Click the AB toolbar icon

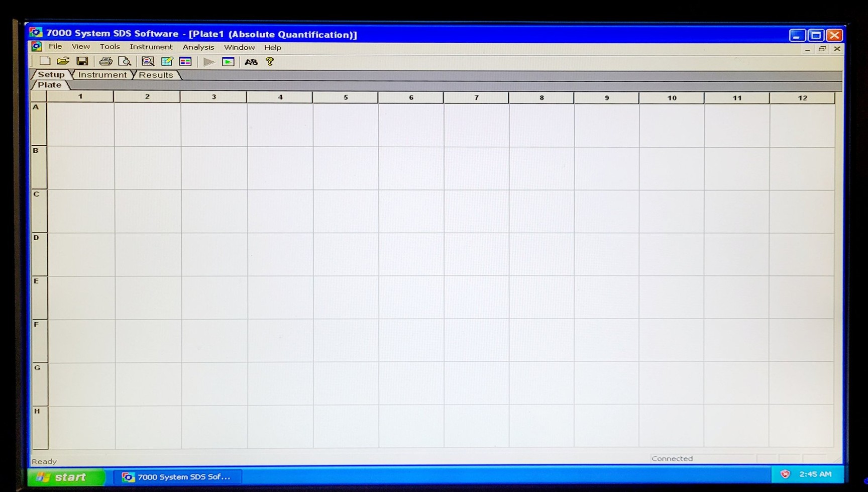[251, 62]
